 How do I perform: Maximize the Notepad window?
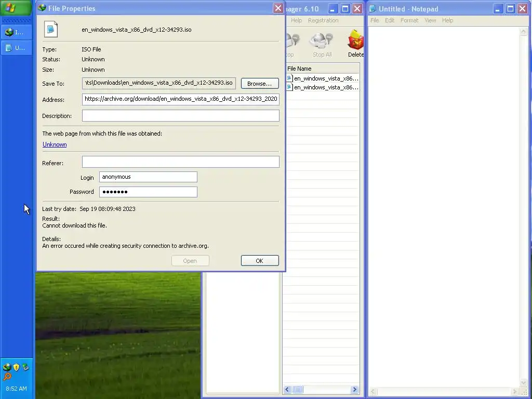[510, 8]
